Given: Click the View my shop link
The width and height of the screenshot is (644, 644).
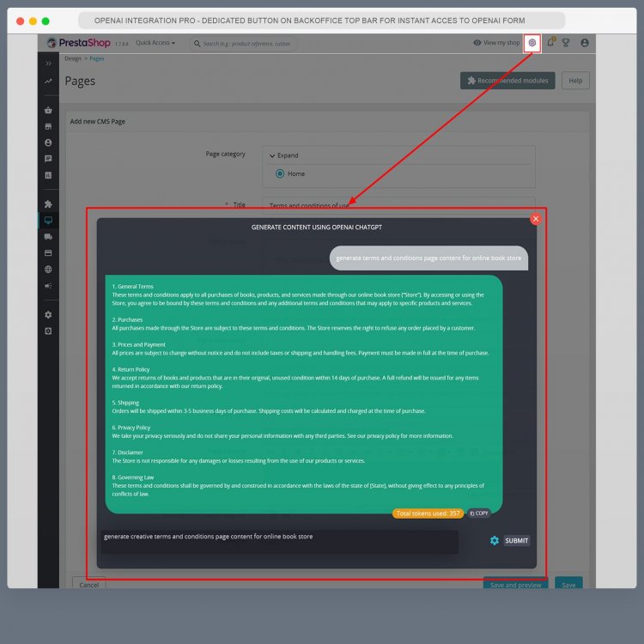Looking at the screenshot, I should [496, 43].
